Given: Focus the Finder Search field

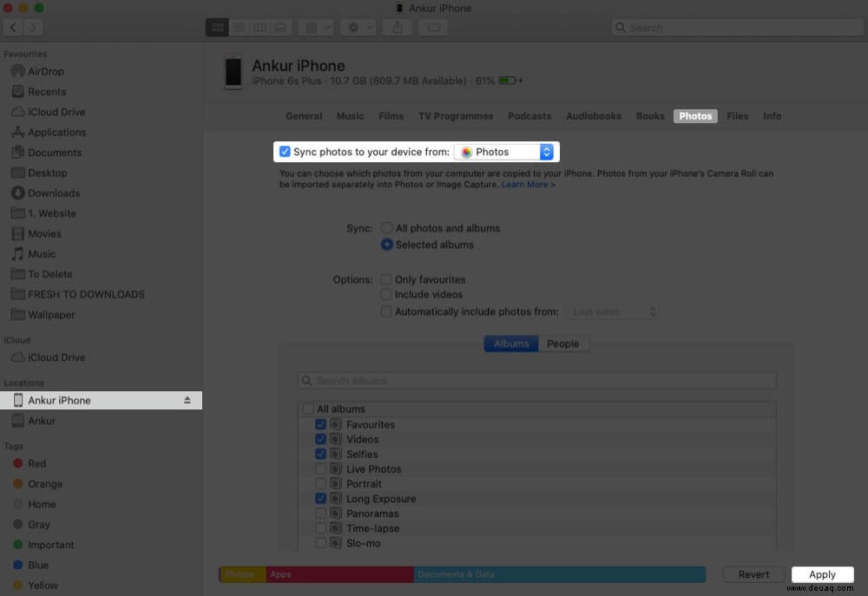Looking at the screenshot, I should (x=737, y=27).
